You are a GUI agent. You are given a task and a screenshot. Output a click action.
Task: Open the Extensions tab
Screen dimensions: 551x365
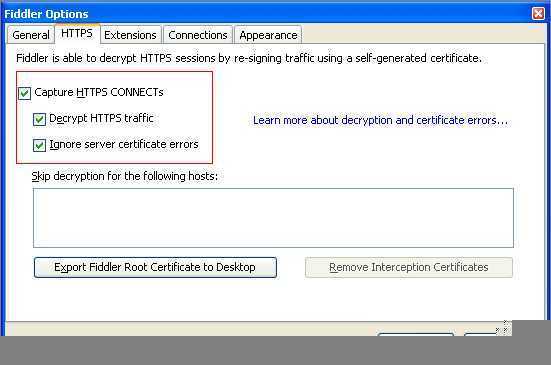pyautogui.click(x=130, y=35)
